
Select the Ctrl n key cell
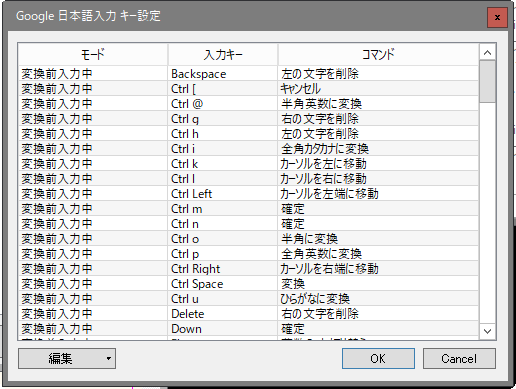223,224
